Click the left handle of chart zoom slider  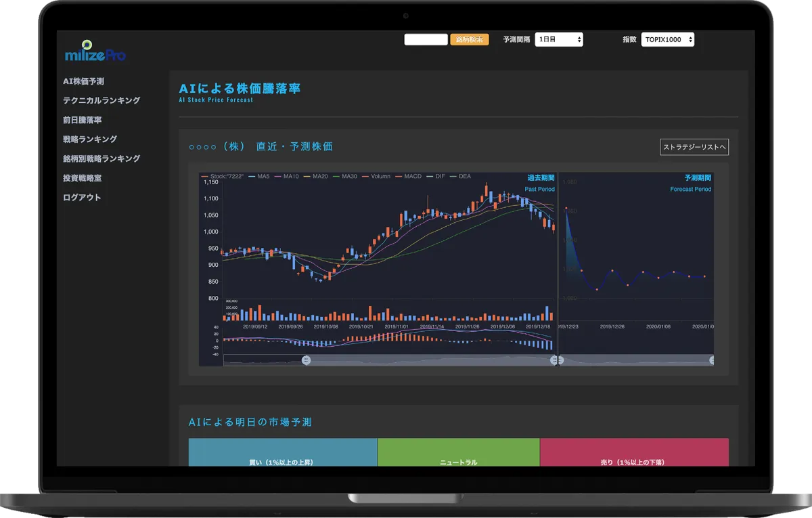point(306,361)
